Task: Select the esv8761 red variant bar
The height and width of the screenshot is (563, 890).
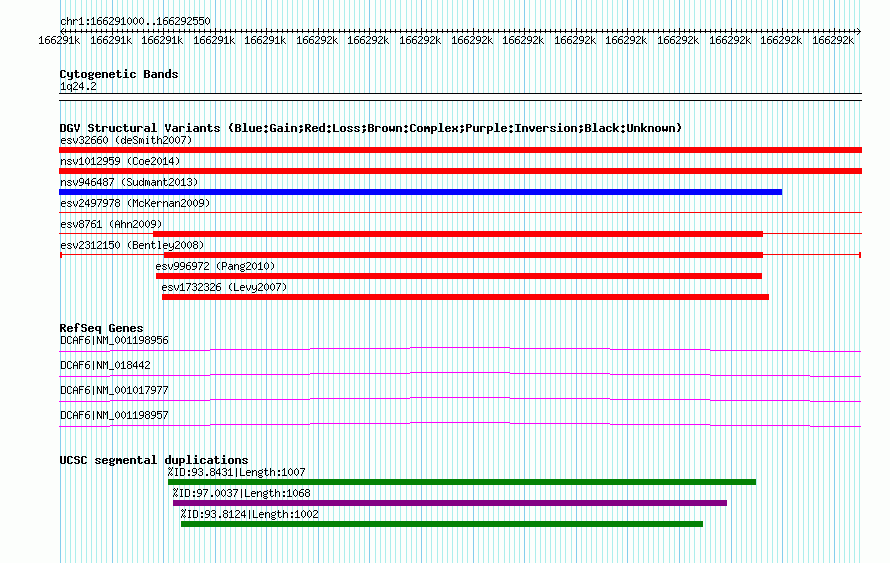Action: pyautogui.click(x=458, y=234)
